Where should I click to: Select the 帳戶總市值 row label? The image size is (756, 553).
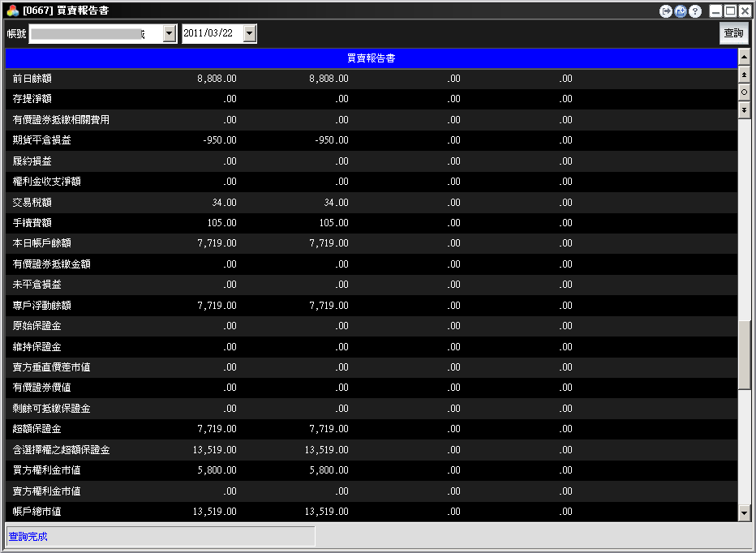tap(37, 512)
